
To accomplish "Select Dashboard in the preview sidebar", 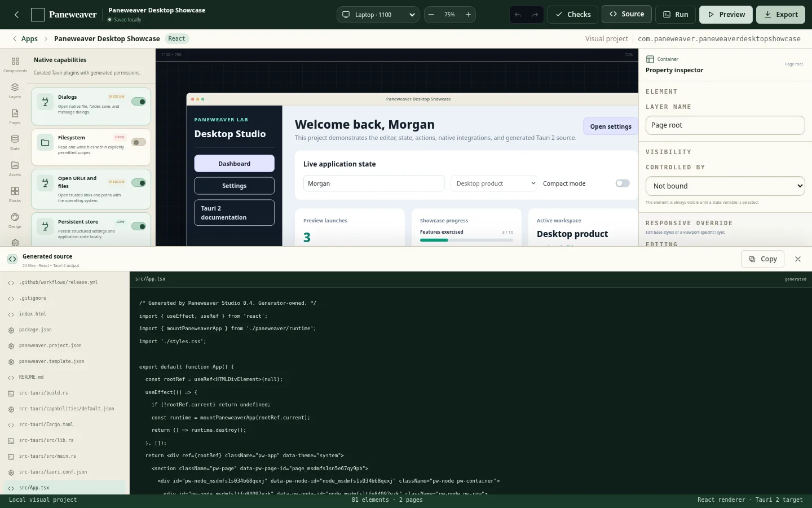I will pyautogui.click(x=235, y=164).
